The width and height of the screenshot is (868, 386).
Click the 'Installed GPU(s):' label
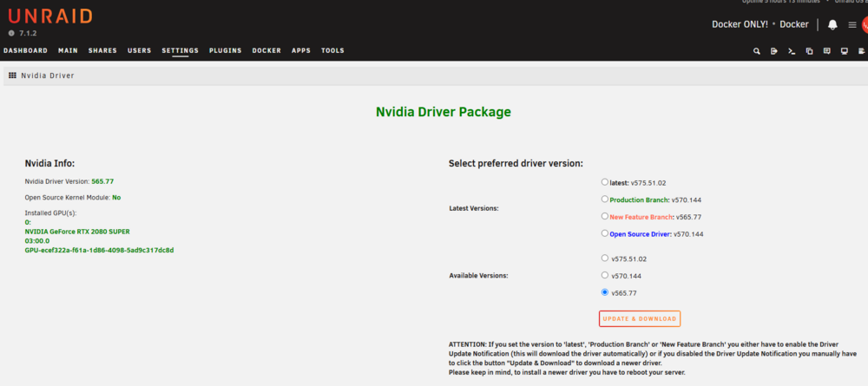click(51, 213)
